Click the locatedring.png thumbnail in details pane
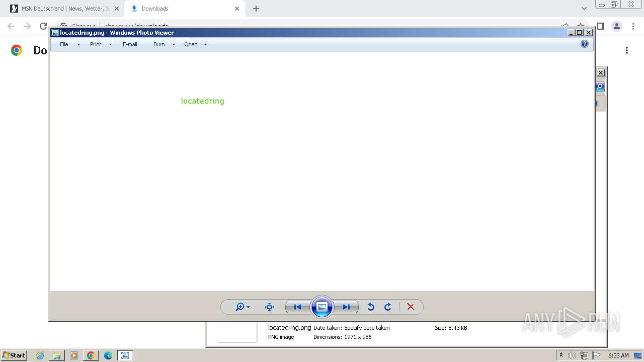This screenshot has height=362, width=644. pos(237,332)
